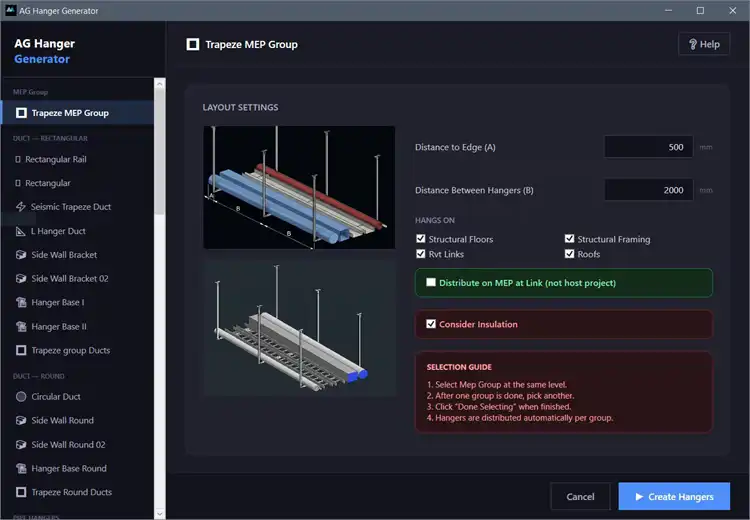Click the SELECTION GUIDE heading
This screenshot has height=520, width=750.
(x=459, y=367)
